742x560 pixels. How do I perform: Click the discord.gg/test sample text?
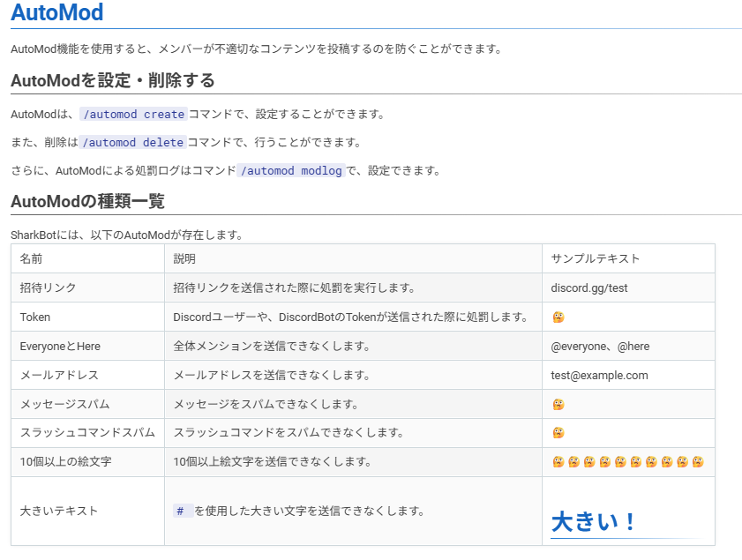tap(589, 288)
